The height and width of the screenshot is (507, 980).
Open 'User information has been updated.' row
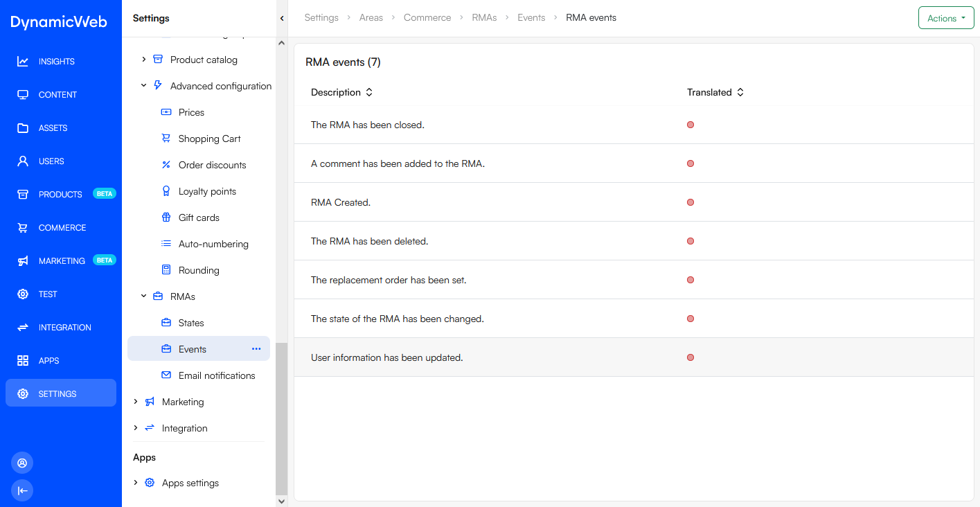tap(634, 357)
